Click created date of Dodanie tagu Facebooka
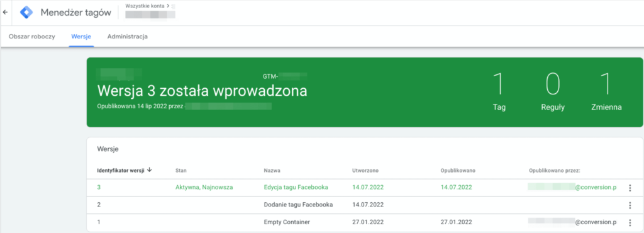The width and height of the screenshot is (644, 233). (368, 205)
